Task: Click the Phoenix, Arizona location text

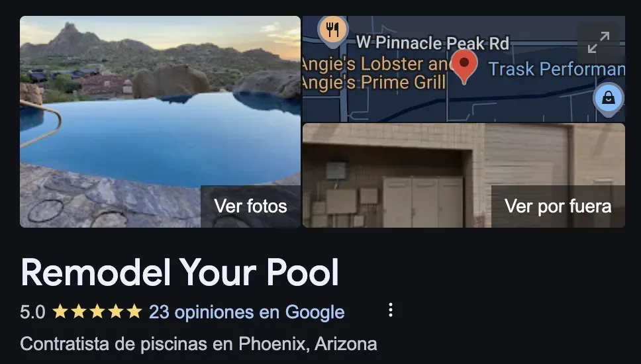Action: 308,344
